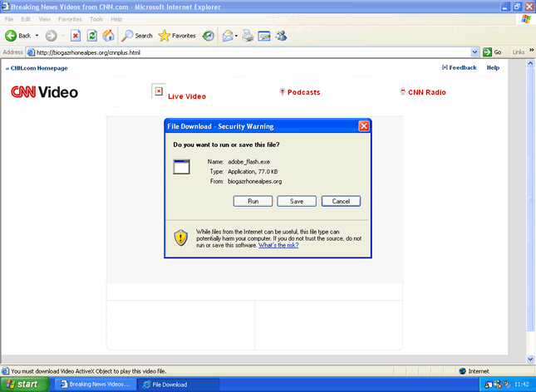Click the Podcasts link
Screen dimensions: 536x392
click(303, 92)
